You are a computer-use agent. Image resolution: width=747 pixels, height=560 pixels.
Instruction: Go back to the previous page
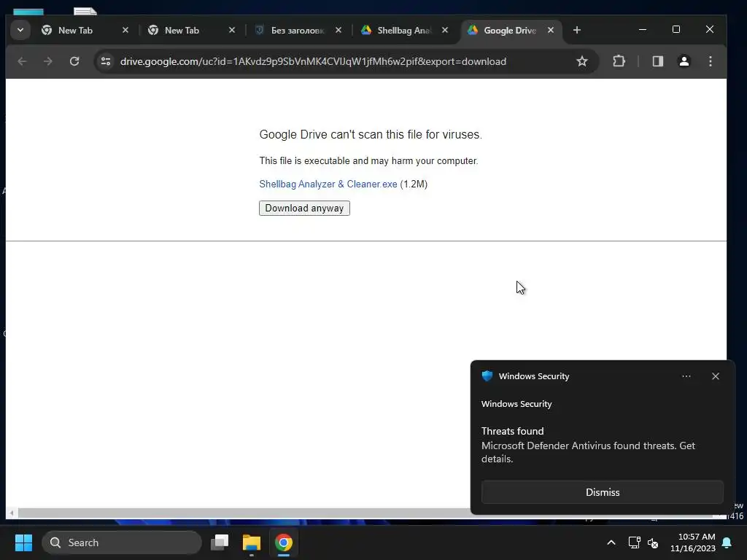(22, 61)
